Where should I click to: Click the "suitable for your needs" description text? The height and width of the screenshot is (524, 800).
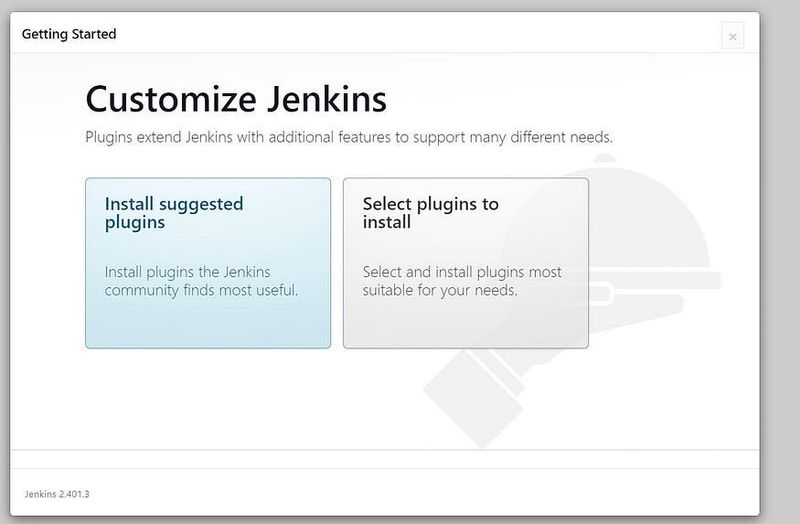[439, 291]
